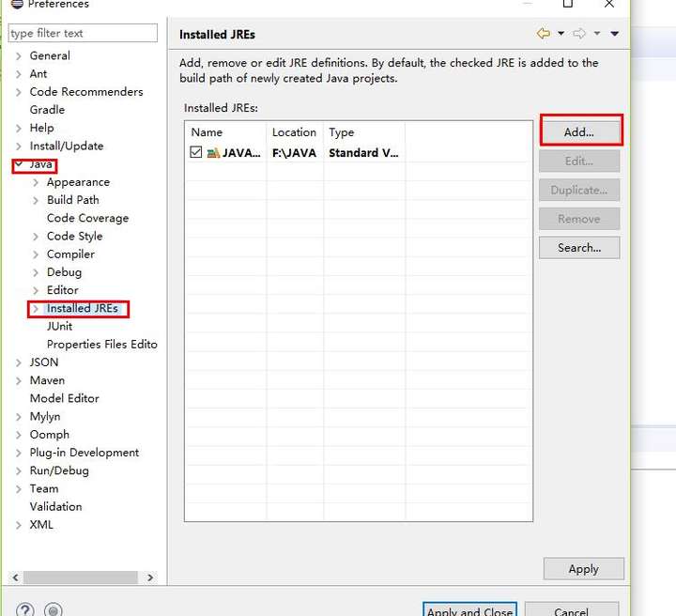Expand the Build Path subnode
The image size is (676, 616).
[x=36, y=200]
